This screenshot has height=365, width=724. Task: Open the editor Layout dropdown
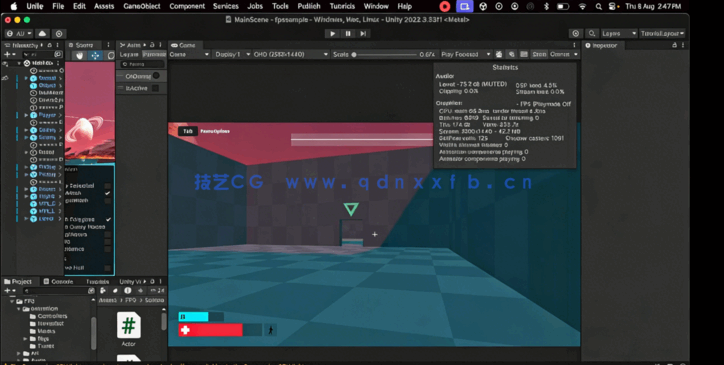[662, 34]
